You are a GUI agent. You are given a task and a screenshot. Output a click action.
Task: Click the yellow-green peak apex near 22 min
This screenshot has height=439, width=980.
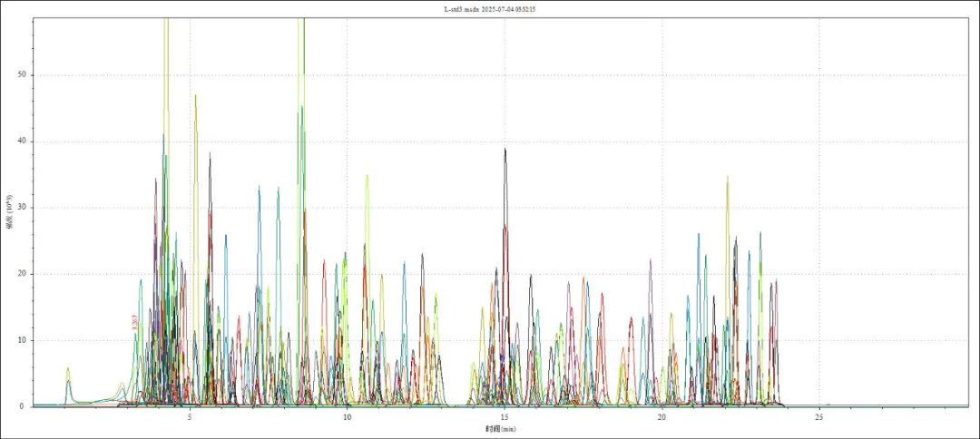pos(727,178)
